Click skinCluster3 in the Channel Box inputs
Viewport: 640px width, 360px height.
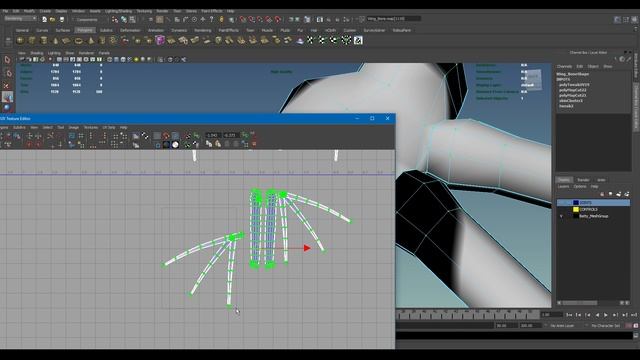coord(571,100)
